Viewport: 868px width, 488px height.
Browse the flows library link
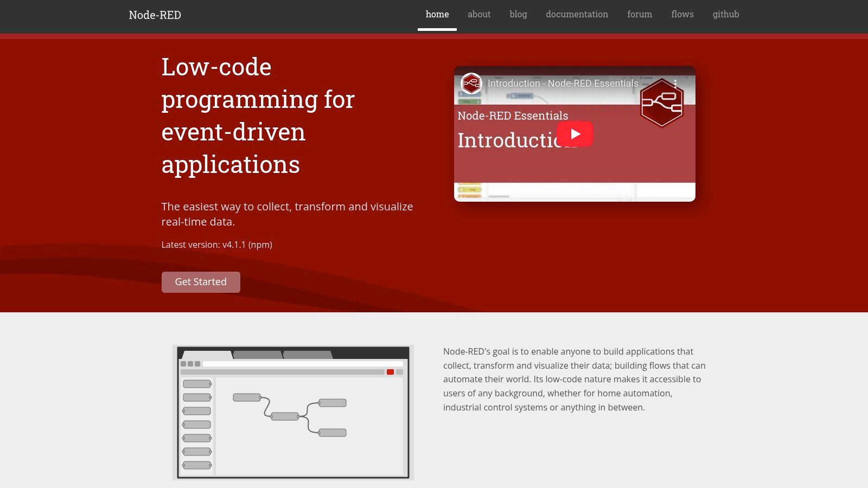click(682, 14)
